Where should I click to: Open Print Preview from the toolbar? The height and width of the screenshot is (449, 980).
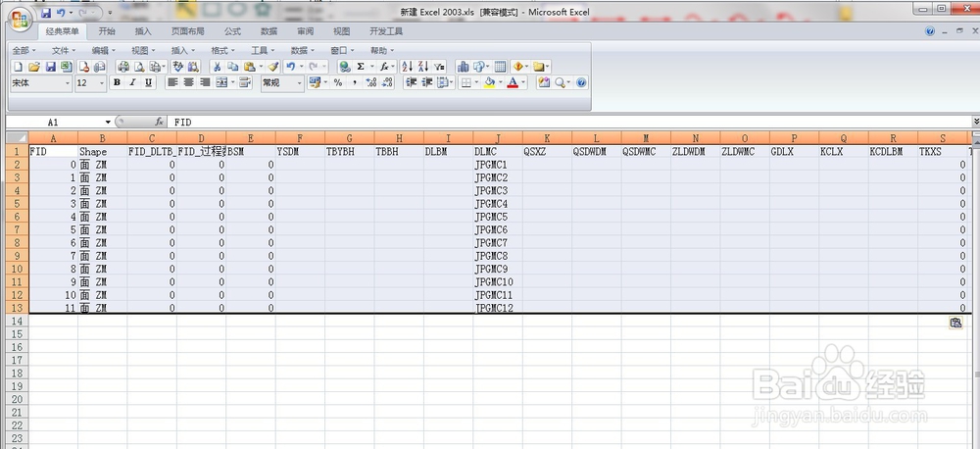tap(139, 67)
